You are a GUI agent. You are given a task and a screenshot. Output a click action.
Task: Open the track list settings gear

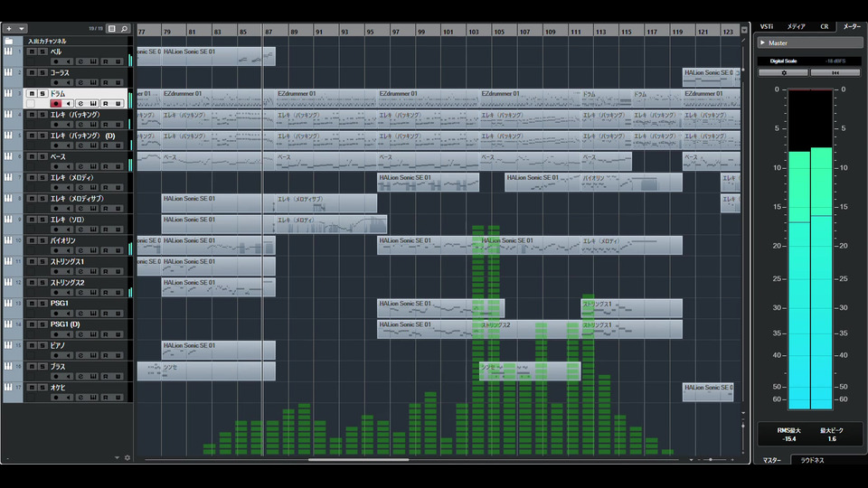coord(127,457)
